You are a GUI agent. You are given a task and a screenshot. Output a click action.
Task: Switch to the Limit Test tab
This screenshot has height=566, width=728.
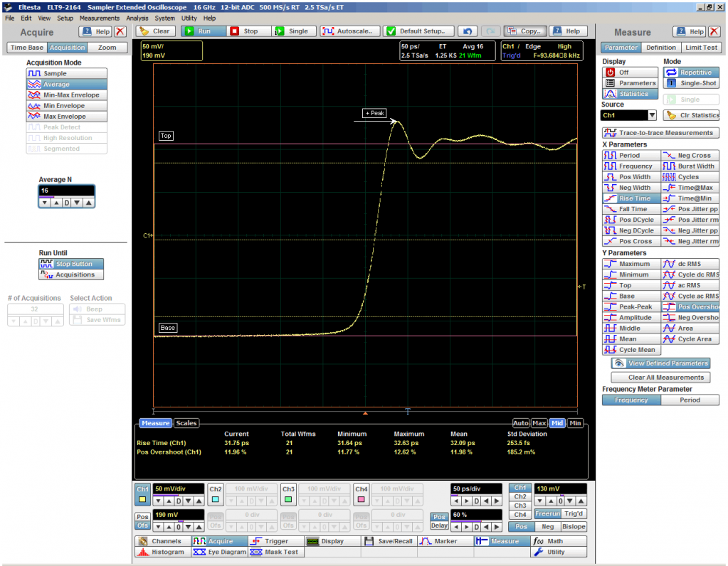click(x=701, y=48)
